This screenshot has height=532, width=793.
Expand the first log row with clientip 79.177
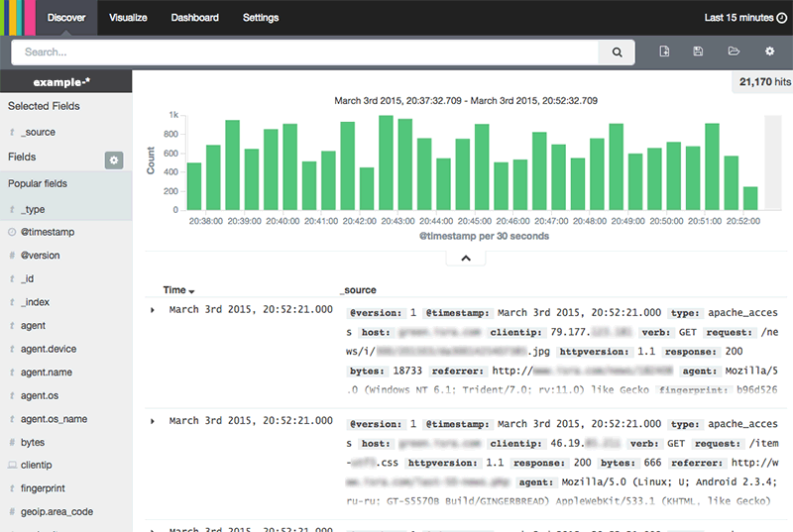153,310
